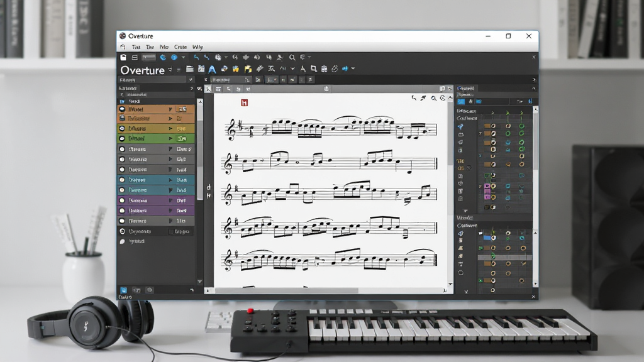
Task: Expand the play arrow on the green track
Action: click(x=170, y=139)
